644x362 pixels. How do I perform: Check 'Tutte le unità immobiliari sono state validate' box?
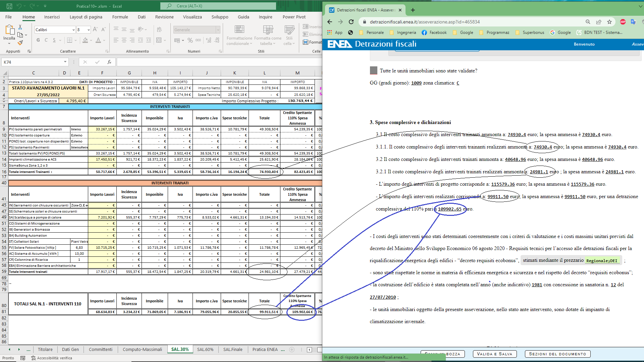click(373, 70)
